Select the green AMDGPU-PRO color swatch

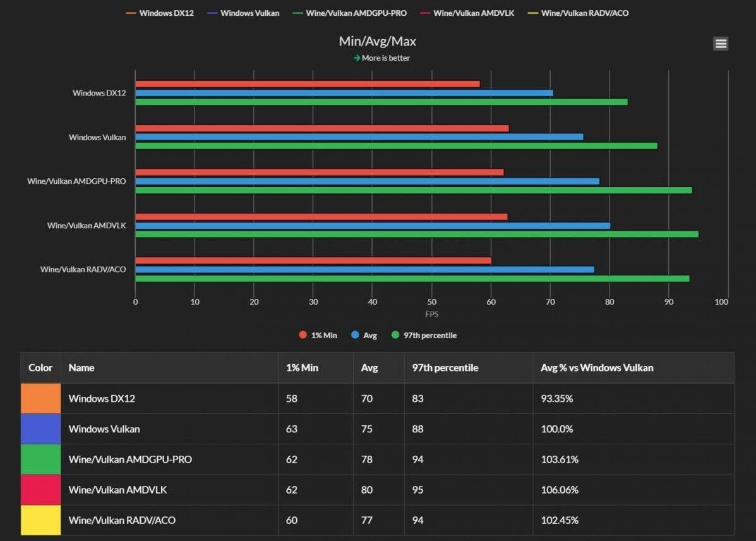(40, 459)
